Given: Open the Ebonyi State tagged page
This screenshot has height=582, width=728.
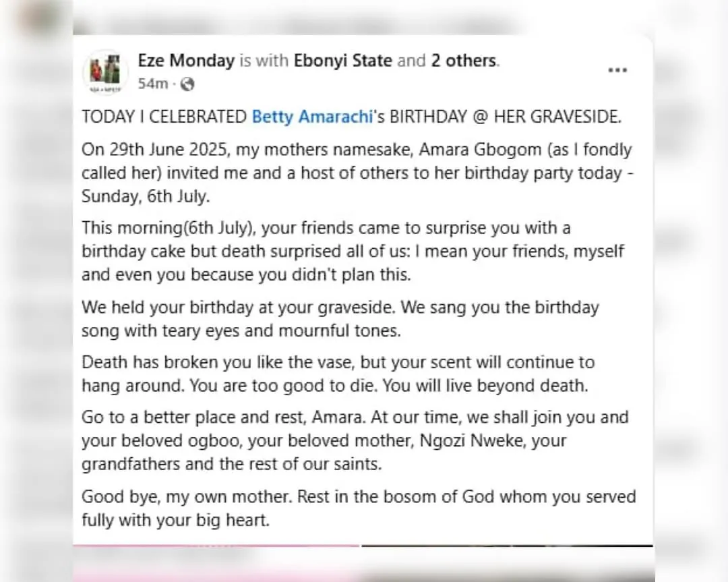Looking at the screenshot, I should [x=343, y=61].
